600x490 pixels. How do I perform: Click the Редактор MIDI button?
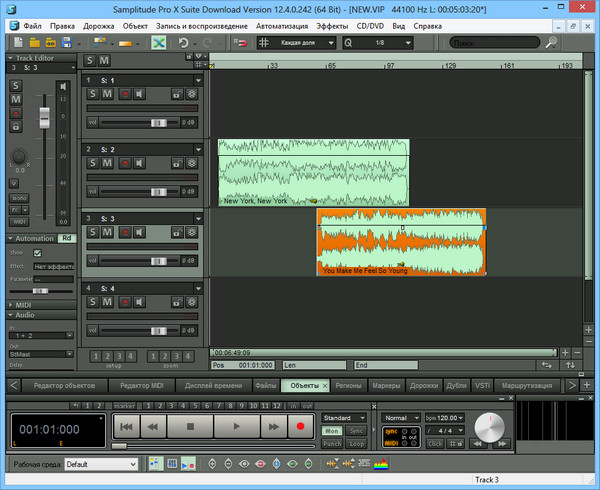click(x=141, y=385)
